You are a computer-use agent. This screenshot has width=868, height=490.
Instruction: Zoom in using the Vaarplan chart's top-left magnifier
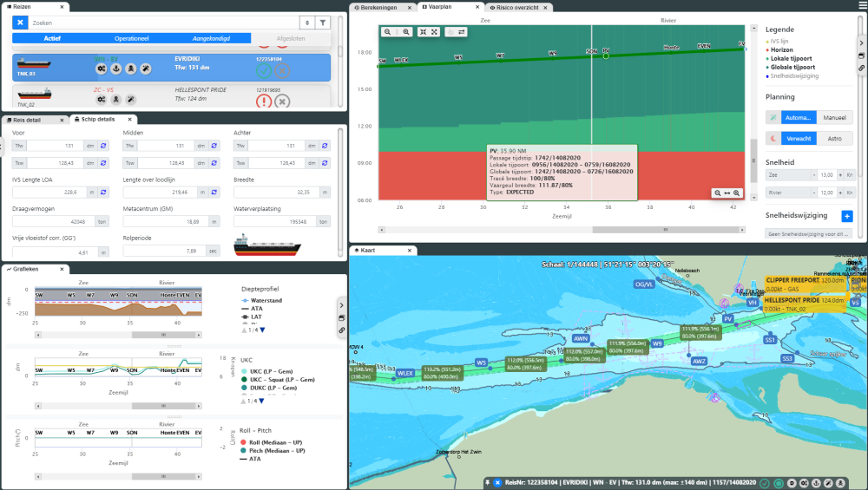click(x=388, y=31)
